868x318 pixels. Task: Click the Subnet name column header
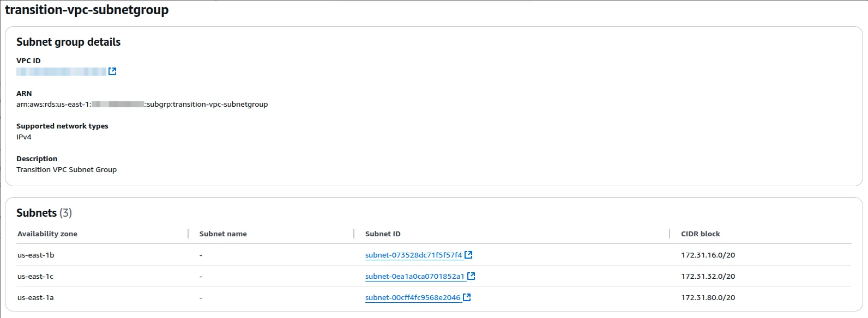coord(223,234)
